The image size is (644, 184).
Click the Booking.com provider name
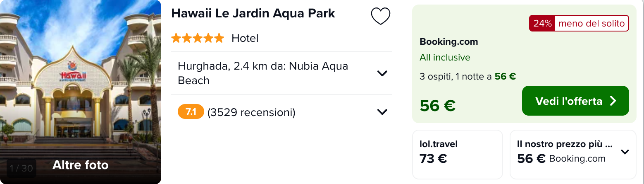(448, 42)
